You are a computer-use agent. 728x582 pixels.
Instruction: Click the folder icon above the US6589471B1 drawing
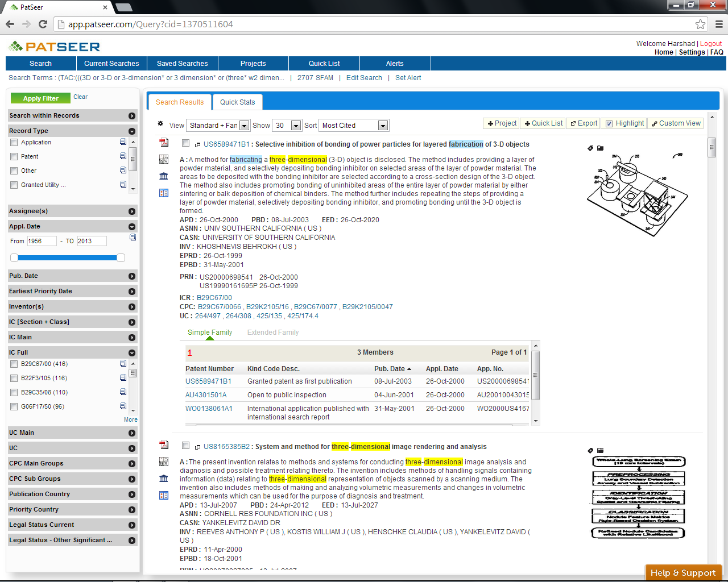pyautogui.click(x=600, y=148)
